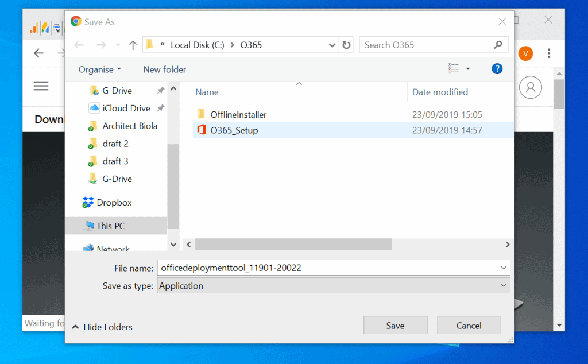Expand File name dropdown arrow
588x364 pixels.
pyautogui.click(x=503, y=268)
